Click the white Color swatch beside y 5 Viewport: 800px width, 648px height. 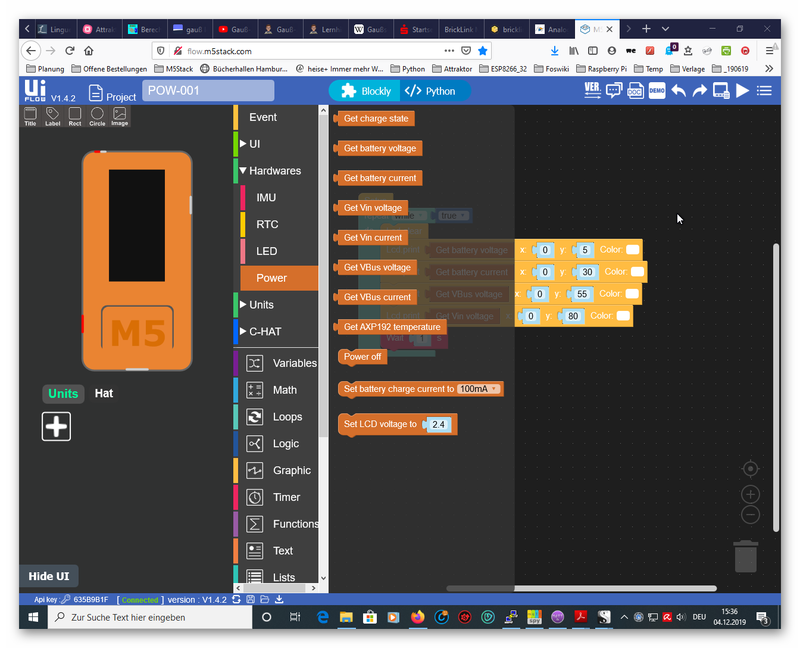tap(632, 249)
